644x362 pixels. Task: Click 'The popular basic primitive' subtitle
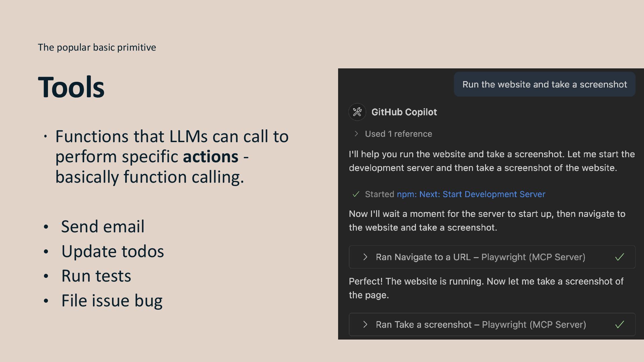point(97,47)
